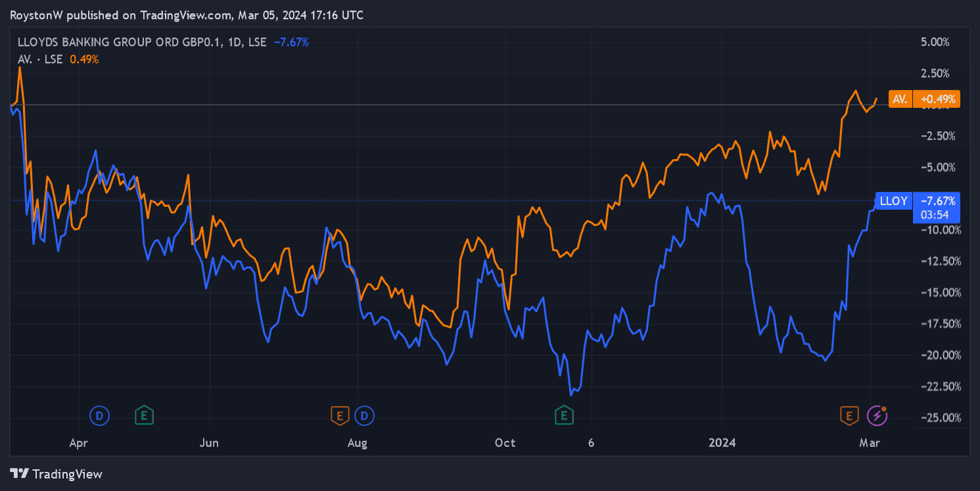Open the orange earnings marker near Mar

849,415
